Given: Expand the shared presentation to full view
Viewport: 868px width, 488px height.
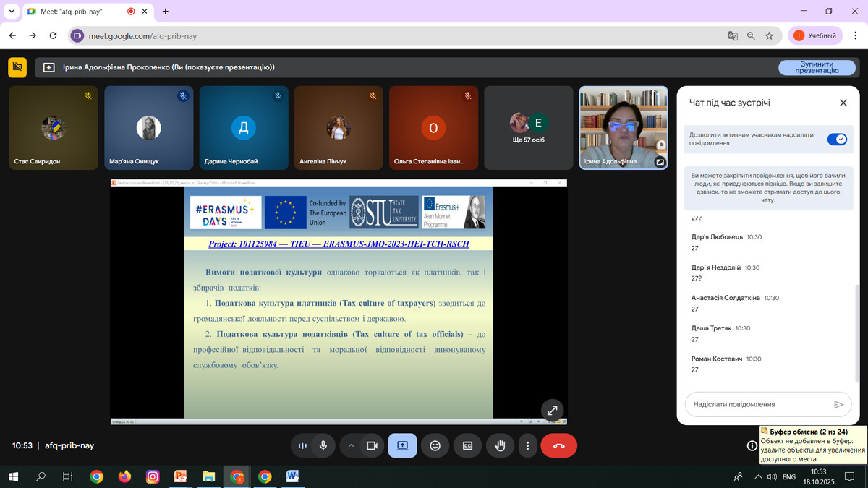Looking at the screenshot, I should (553, 410).
